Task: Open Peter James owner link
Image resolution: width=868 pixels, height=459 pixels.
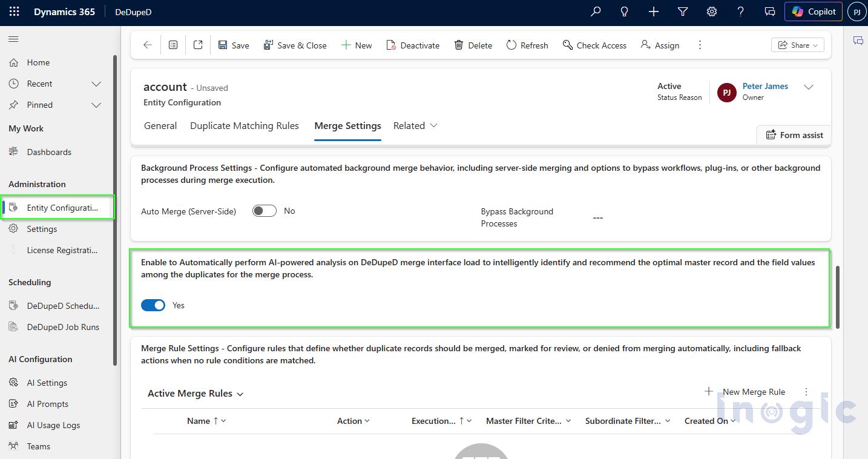Action: [x=765, y=86]
